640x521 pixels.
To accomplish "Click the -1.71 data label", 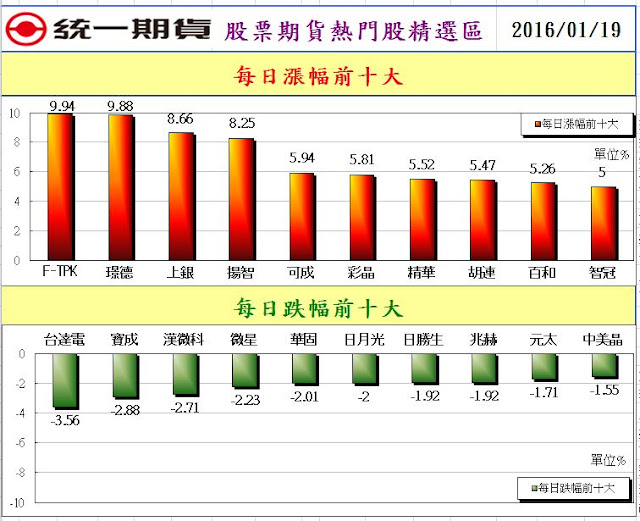I will (x=544, y=393).
